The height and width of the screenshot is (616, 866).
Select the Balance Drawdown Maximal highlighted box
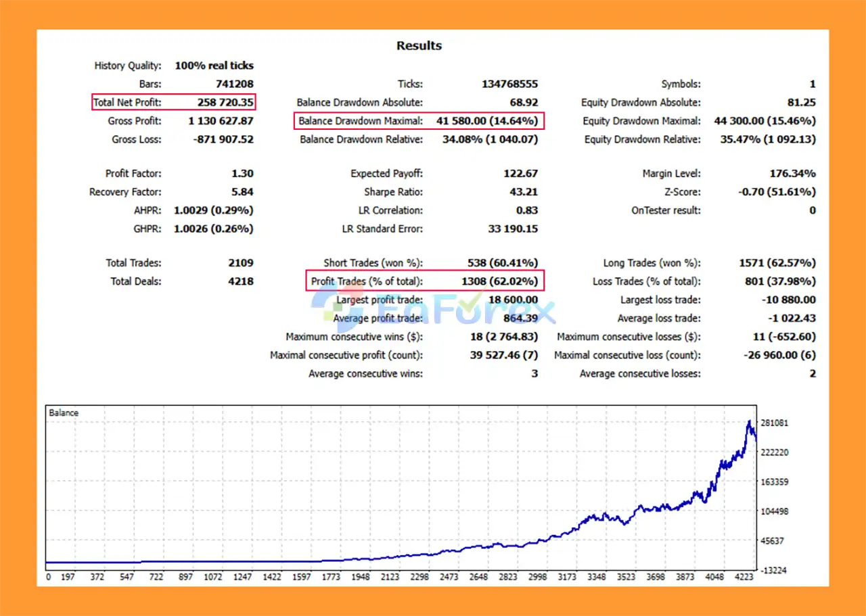tap(419, 122)
